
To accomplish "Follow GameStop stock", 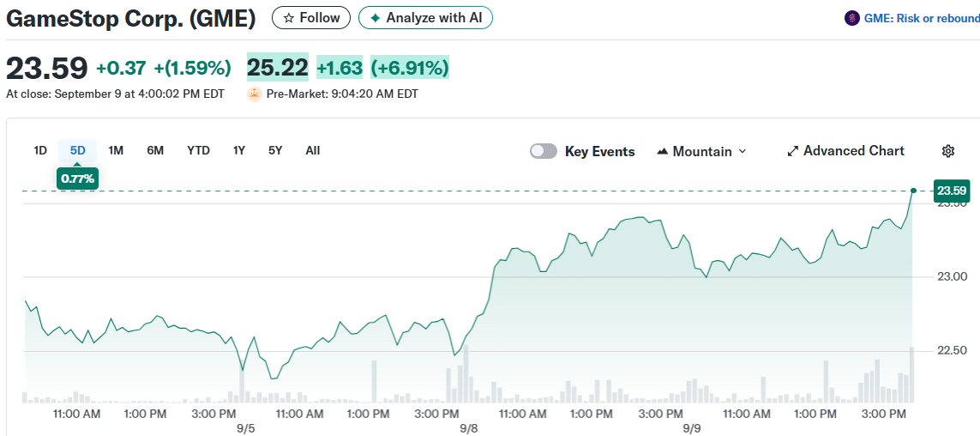I will pyautogui.click(x=311, y=18).
